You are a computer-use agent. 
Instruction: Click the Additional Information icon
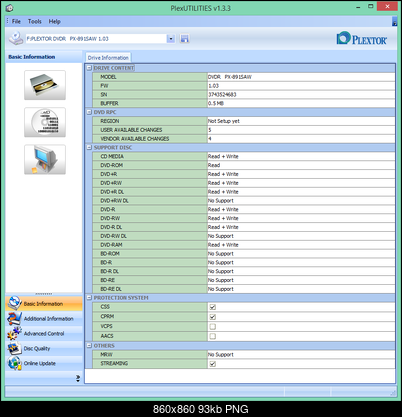[x=14, y=318]
